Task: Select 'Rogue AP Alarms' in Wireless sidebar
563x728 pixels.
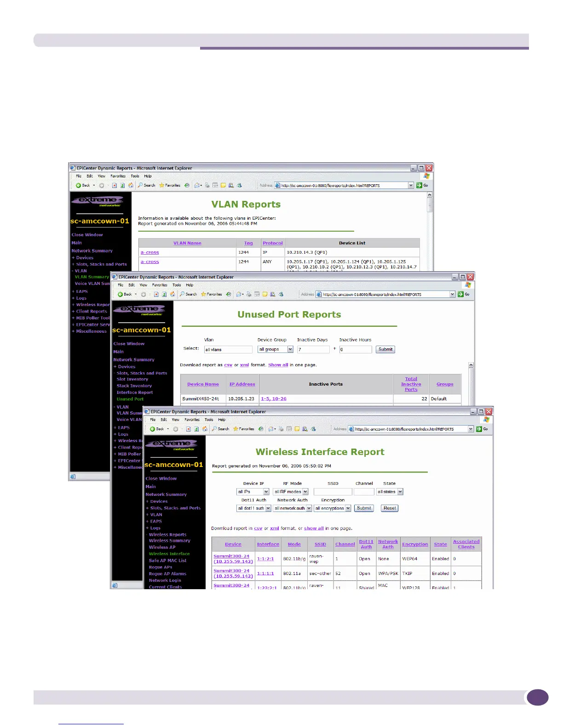Action: coord(167,574)
